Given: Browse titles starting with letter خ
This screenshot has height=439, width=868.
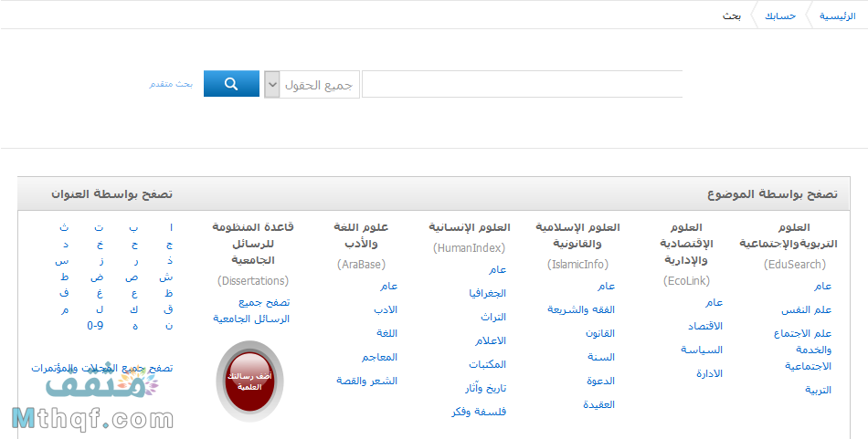Looking at the screenshot, I should [100, 244].
